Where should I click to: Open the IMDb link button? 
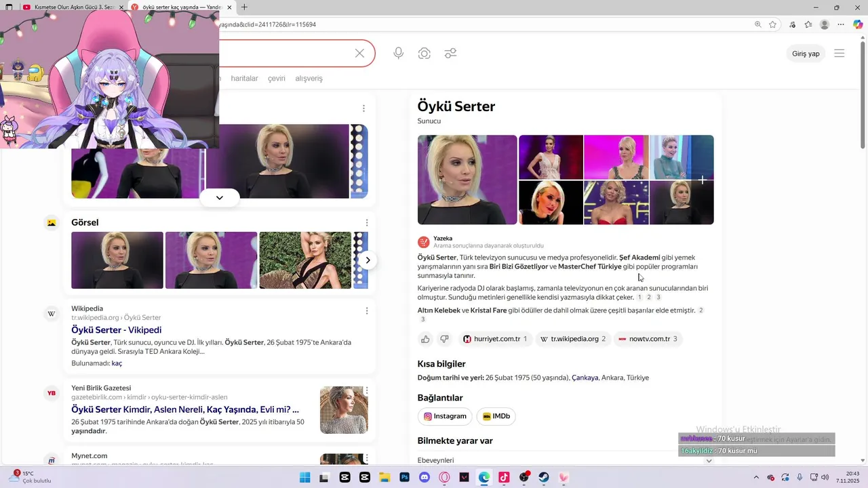(x=496, y=416)
